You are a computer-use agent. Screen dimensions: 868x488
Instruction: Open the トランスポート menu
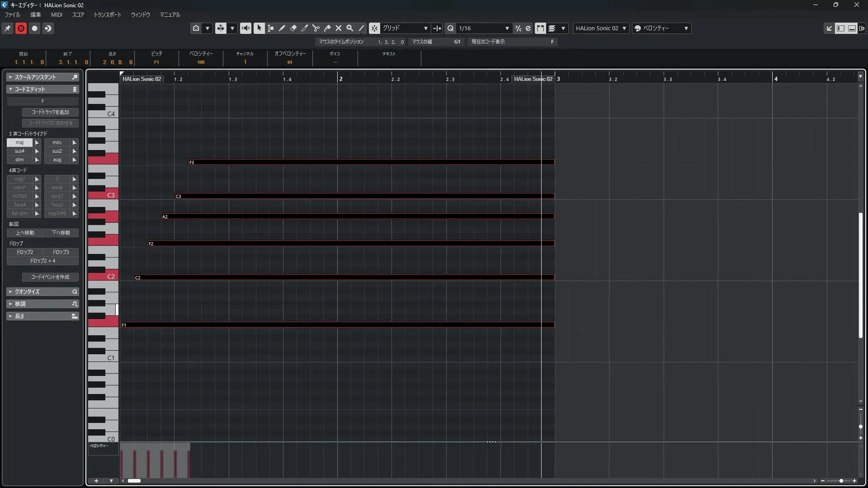pyautogui.click(x=107, y=14)
